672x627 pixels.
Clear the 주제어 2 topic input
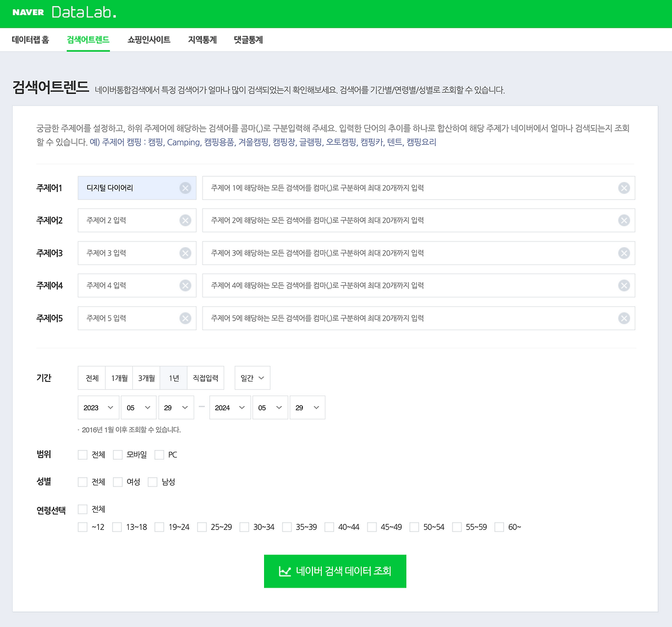[185, 220]
